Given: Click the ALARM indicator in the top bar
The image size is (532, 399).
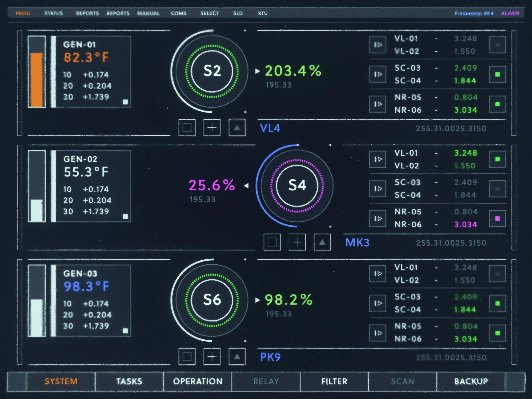Looking at the screenshot, I should tap(510, 13).
